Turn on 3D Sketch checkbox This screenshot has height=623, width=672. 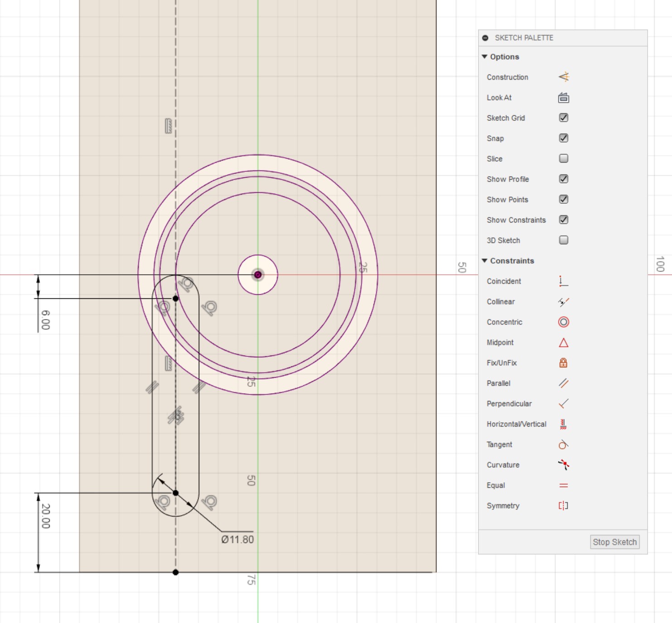563,240
